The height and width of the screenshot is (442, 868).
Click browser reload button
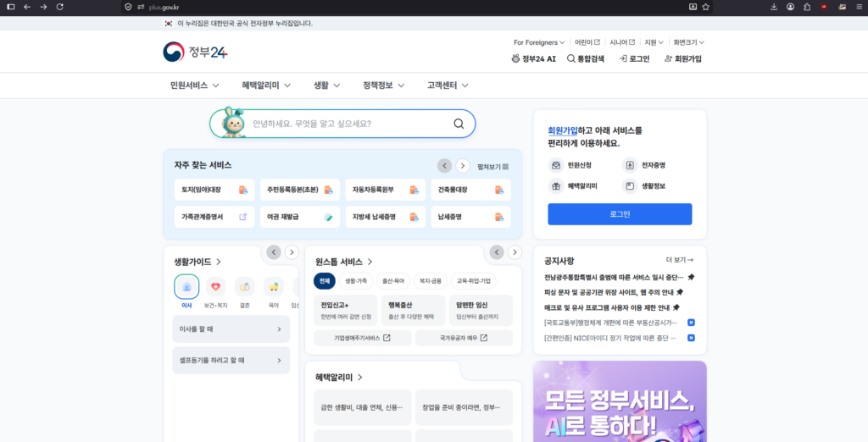[x=60, y=7]
